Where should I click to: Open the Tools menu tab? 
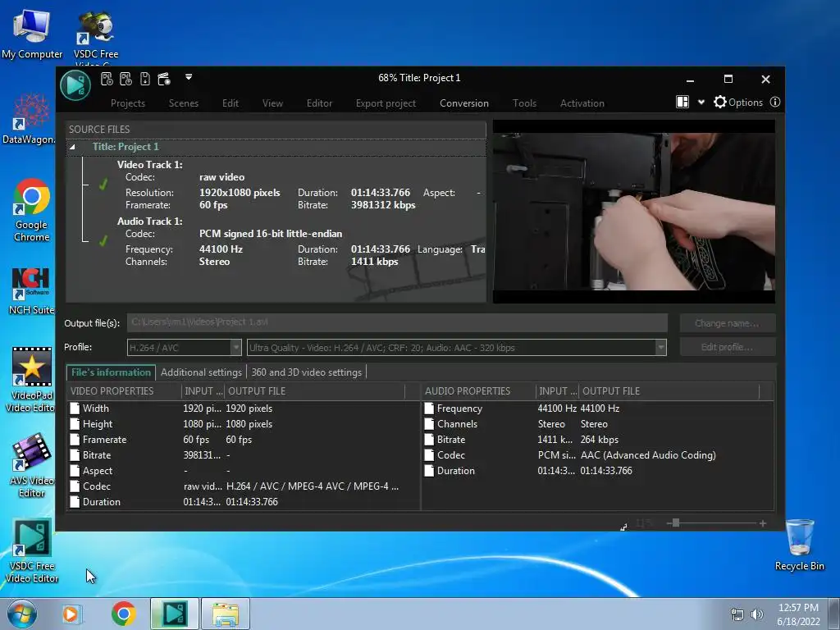point(524,103)
